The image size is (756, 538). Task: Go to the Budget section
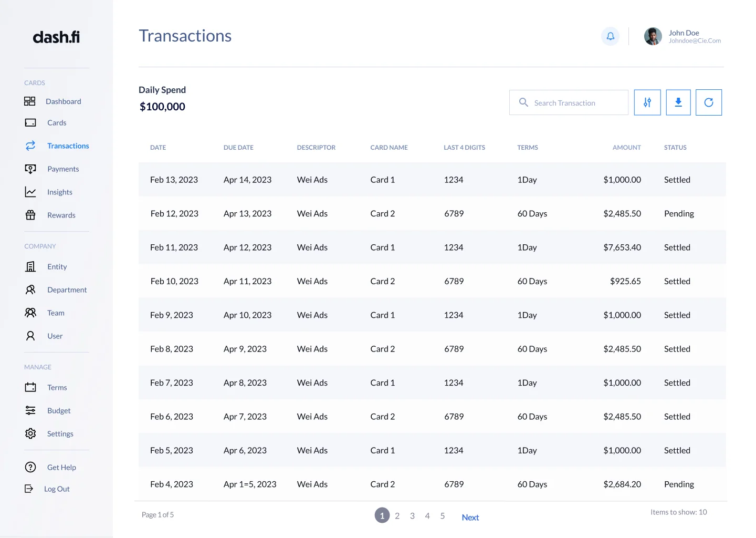click(x=59, y=411)
